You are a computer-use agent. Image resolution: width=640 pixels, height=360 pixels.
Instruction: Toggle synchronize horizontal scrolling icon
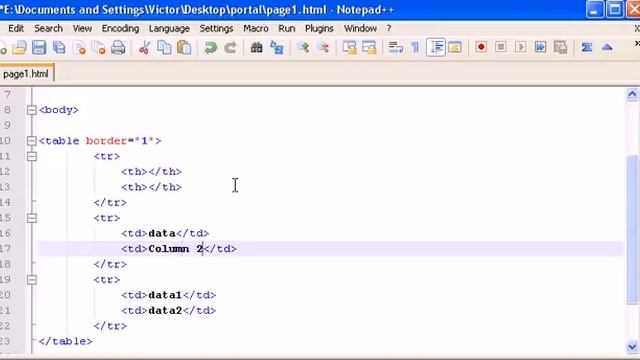click(x=369, y=48)
